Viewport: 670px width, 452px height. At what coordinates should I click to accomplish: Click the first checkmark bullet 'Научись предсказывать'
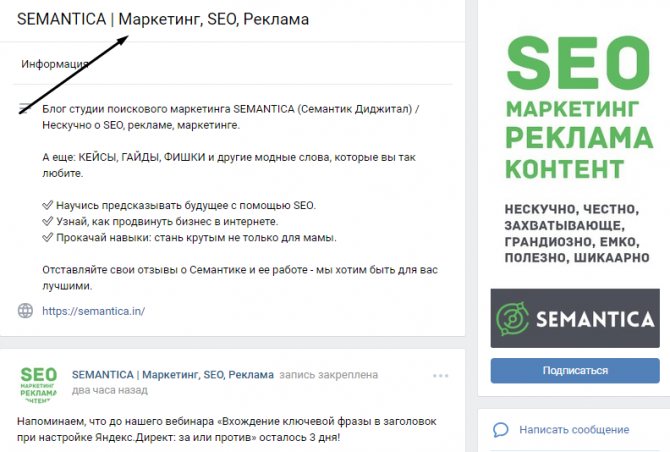pyautogui.click(x=179, y=205)
